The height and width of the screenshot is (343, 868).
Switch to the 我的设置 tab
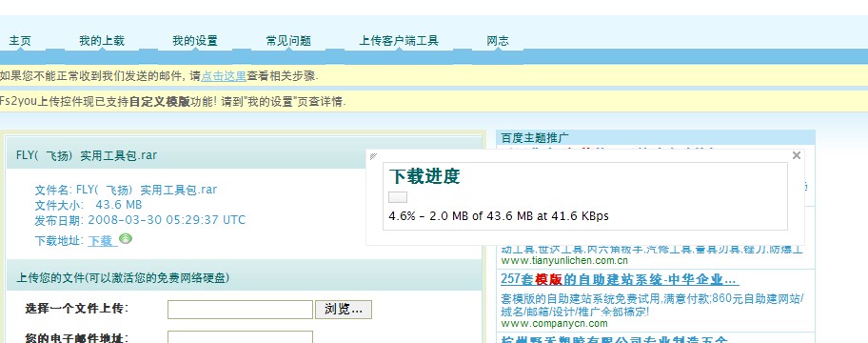[195, 41]
